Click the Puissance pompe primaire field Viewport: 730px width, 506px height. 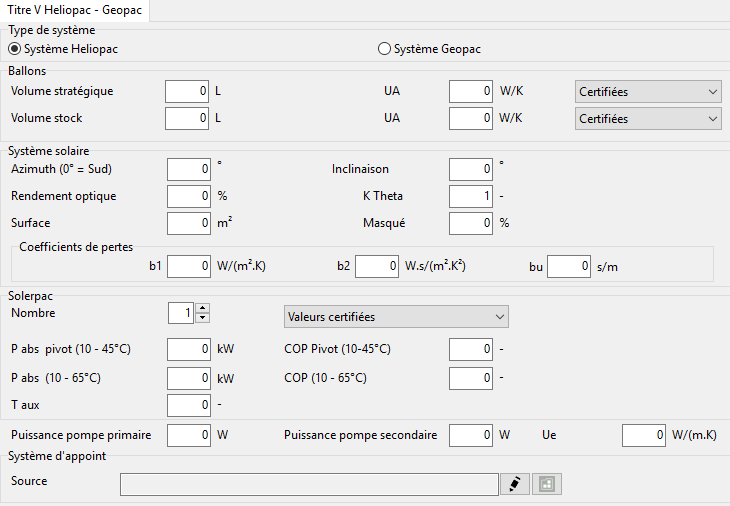coord(189,435)
